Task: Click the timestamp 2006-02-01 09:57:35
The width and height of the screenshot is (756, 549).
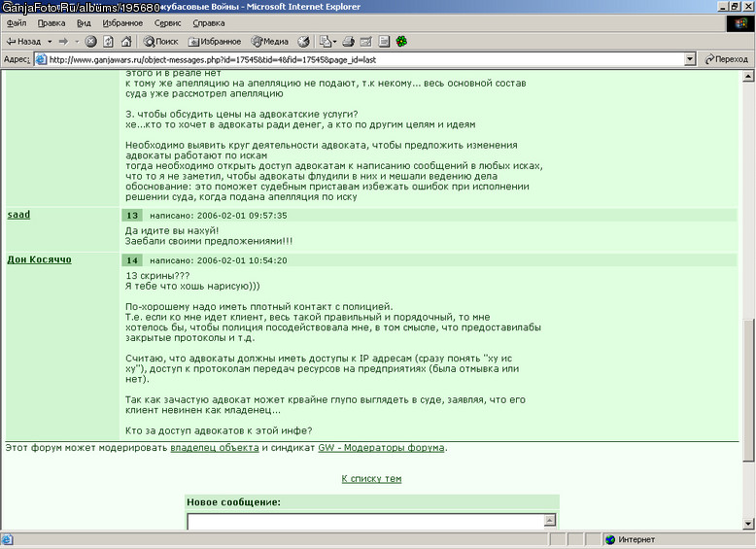Action: (242, 216)
